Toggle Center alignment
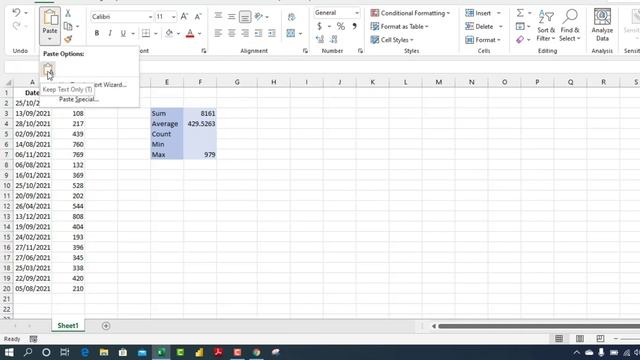The height and width of the screenshot is (360, 640). 231,33
